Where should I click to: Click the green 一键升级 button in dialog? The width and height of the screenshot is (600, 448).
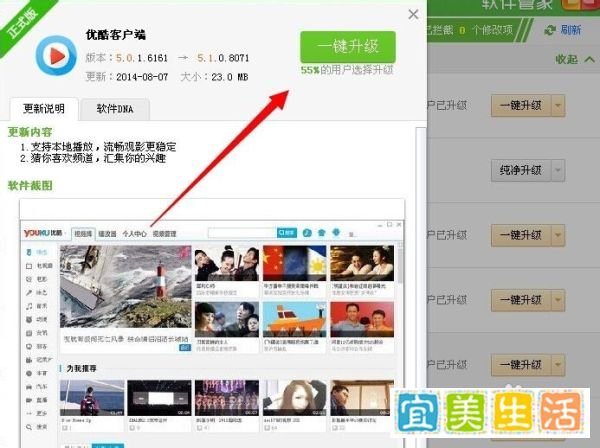click(347, 47)
